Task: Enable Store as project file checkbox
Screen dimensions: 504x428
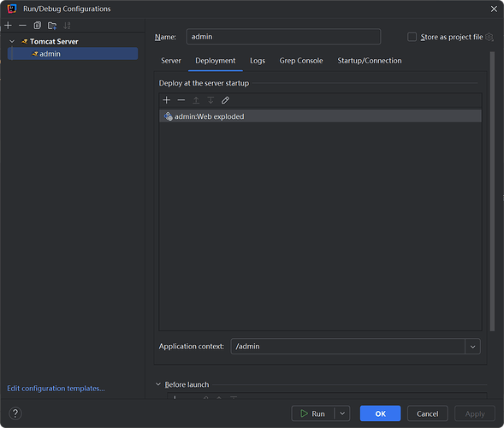Action: pos(412,37)
